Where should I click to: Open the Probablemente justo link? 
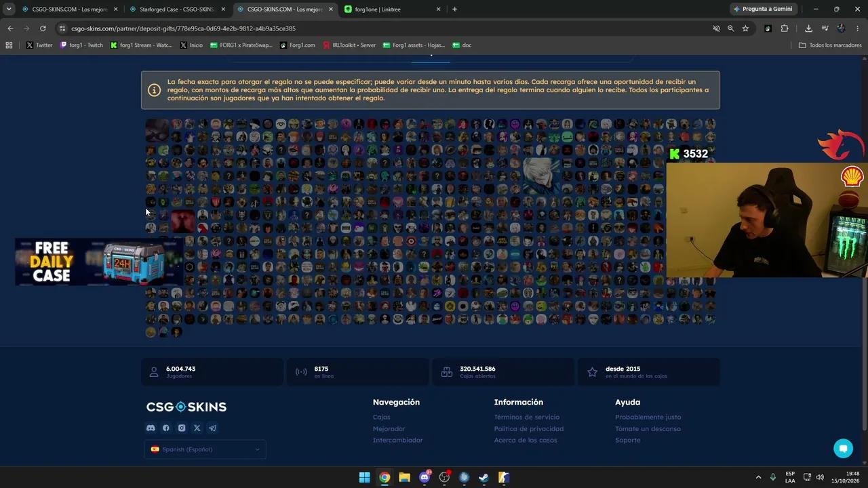click(x=648, y=417)
